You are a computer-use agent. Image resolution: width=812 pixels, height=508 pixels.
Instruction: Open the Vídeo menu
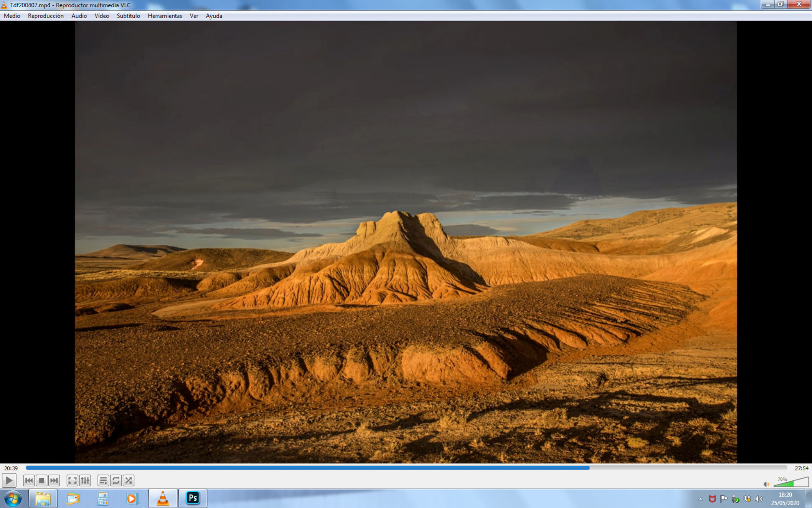pos(102,16)
